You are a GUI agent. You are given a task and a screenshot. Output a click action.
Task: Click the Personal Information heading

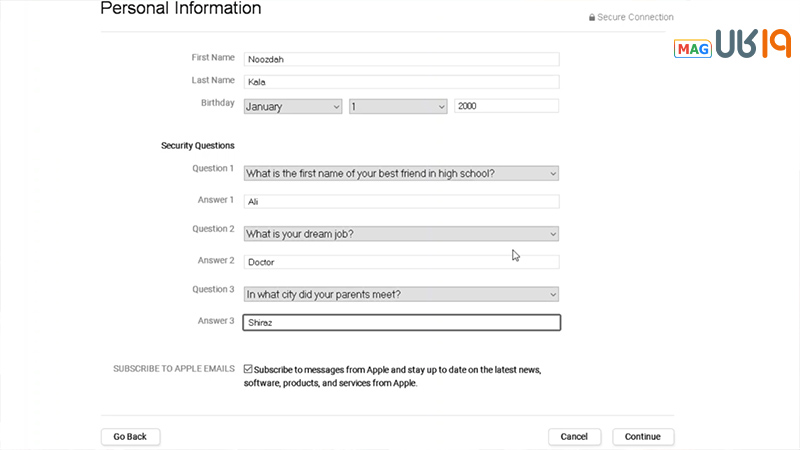(x=181, y=9)
